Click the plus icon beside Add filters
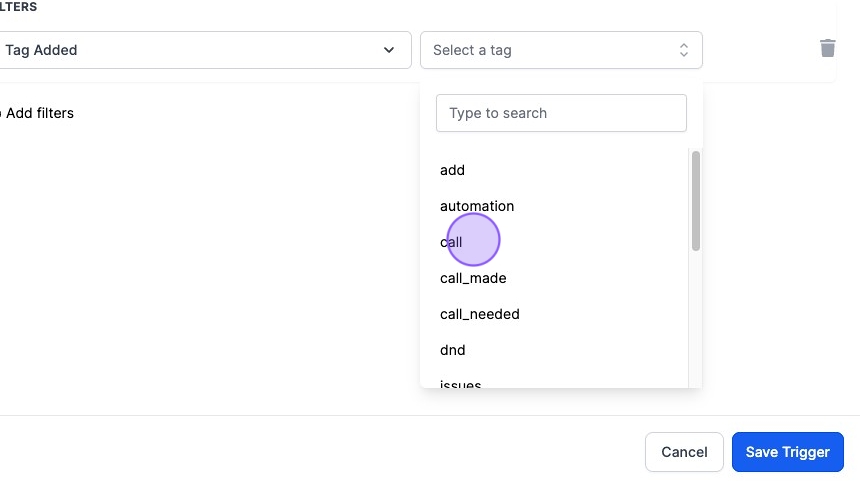Image resolution: width=860 pixels, height=481 pixels. pos(1,113)
